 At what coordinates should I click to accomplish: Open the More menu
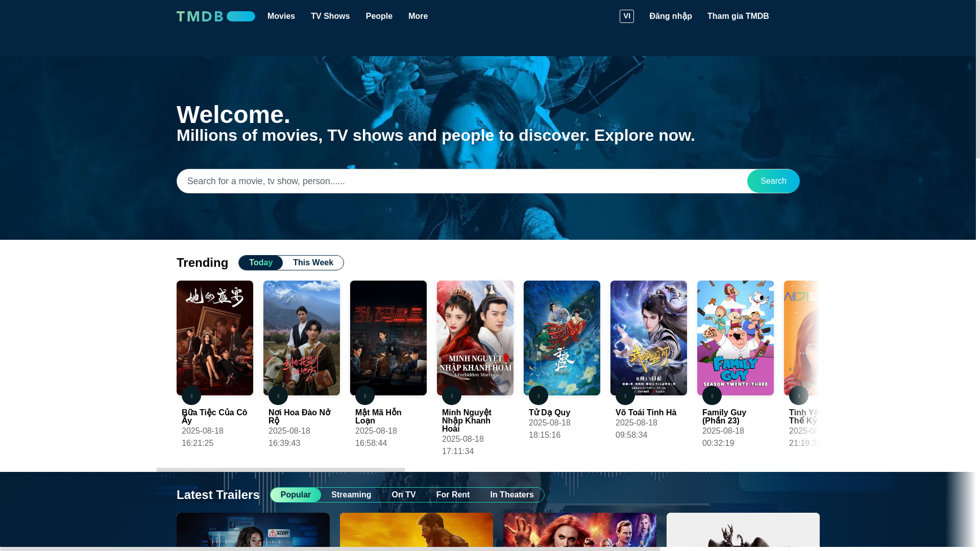pyautogui.click(x=418, y=16)
